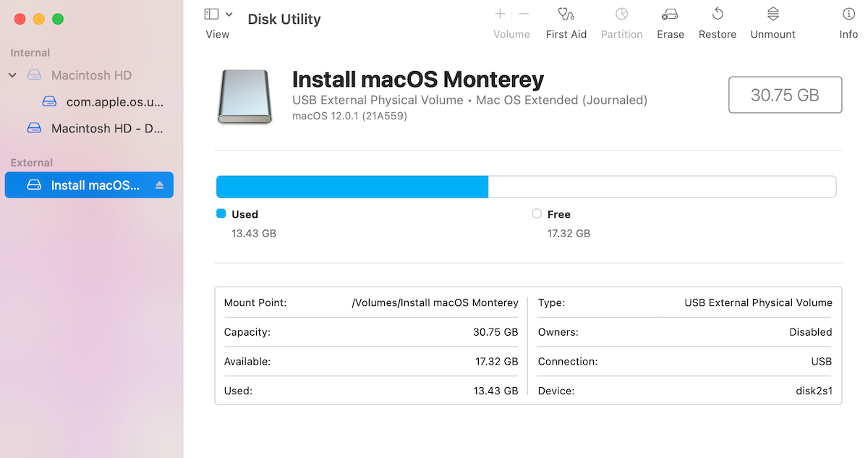This screenshot has height=458, width=868.
Task: Click the Mount Point: label
Action: tap(255, 302)
